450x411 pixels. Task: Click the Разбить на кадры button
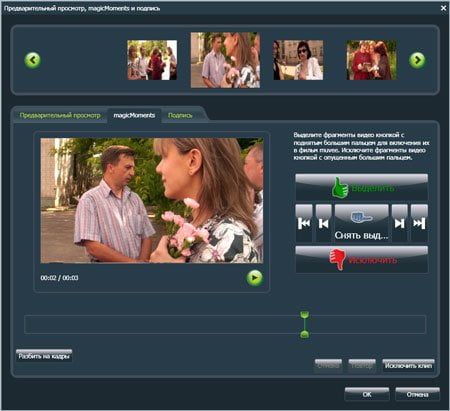pyautogui.click(x=44, y=356)
